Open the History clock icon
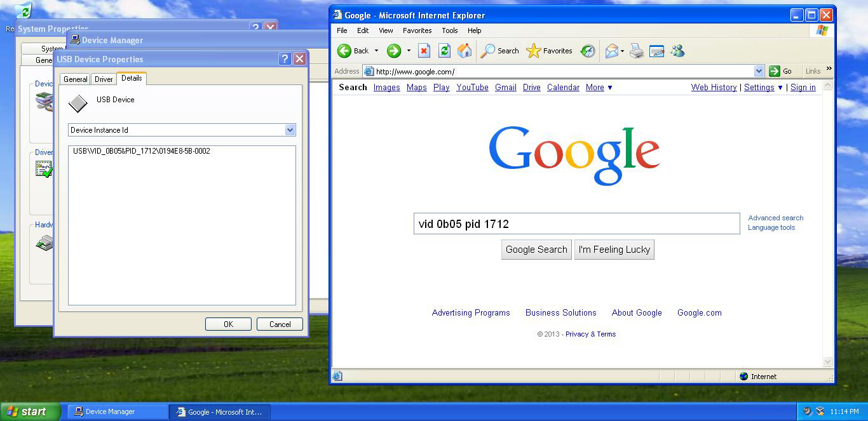 click(588, 51)
